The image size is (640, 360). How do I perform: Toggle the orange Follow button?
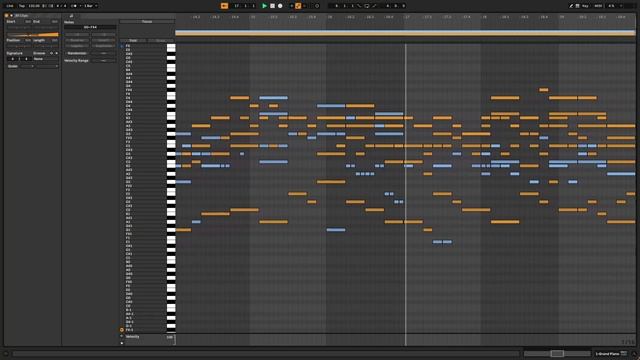224,6
